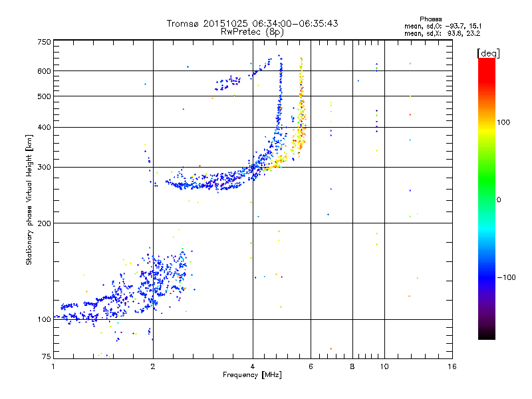Click the black bottom of the colorbar

487,334
